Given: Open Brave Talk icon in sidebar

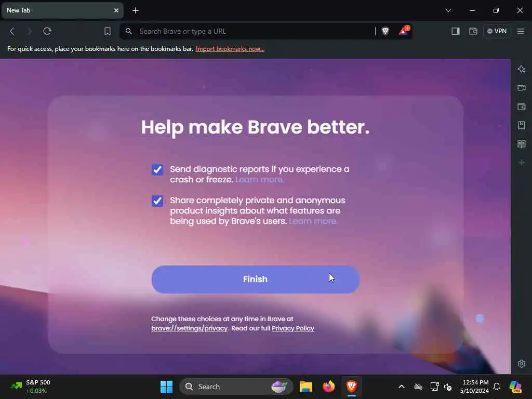Looking at the screenshot, I should tap(522, 88).
